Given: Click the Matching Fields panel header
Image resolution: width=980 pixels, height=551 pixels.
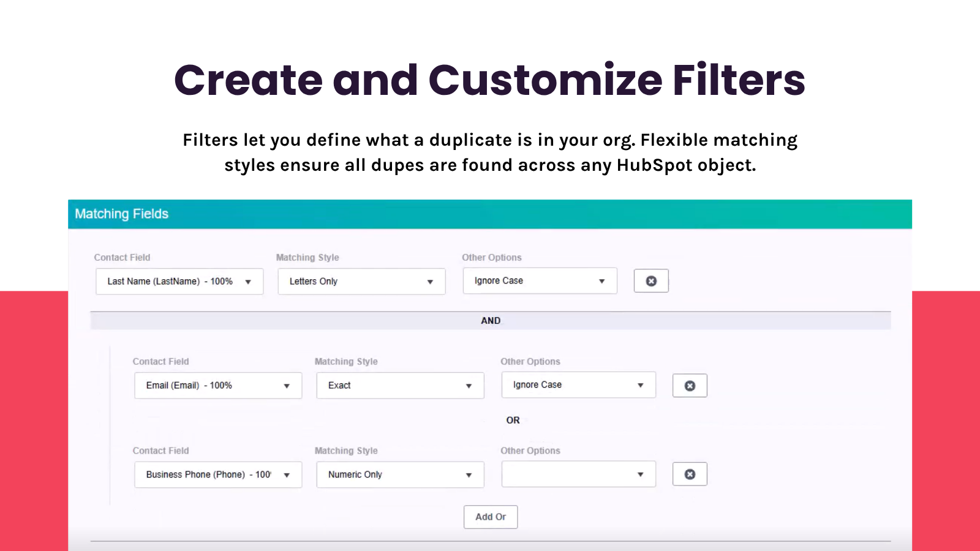Looking at the screenshot, I should 490,214.
